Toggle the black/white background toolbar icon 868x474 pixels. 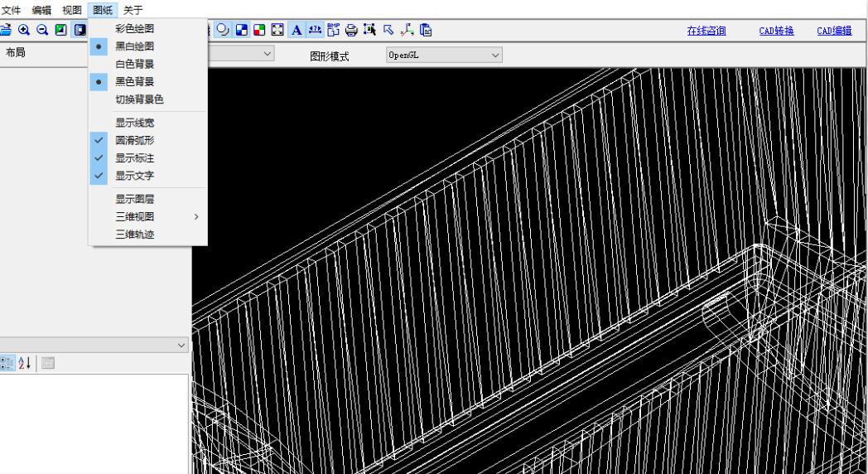[x=80, y=30]
